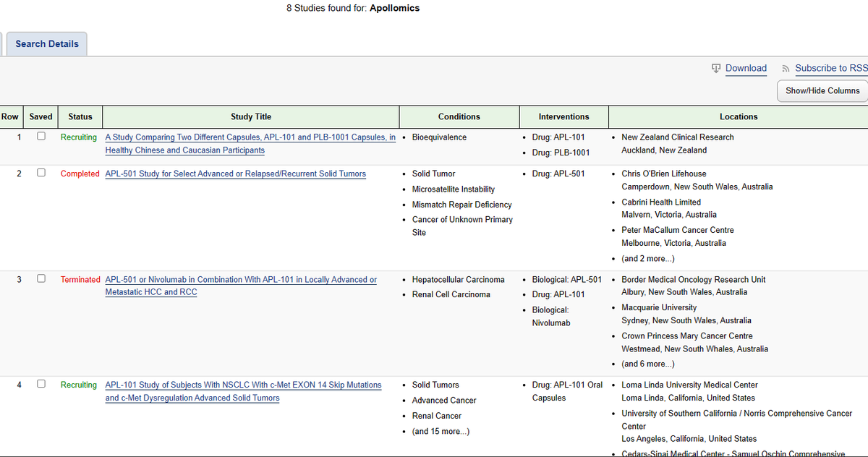
Task: Click Cancer of Unknown Primary Site condition
Action: click(462, 226)
